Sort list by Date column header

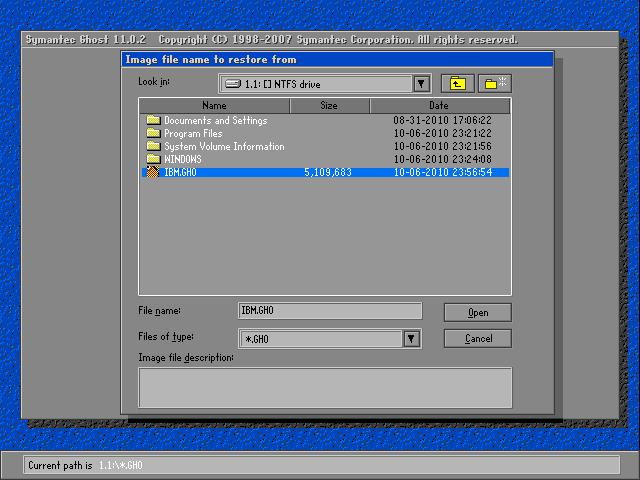click(x=440, y=106)
